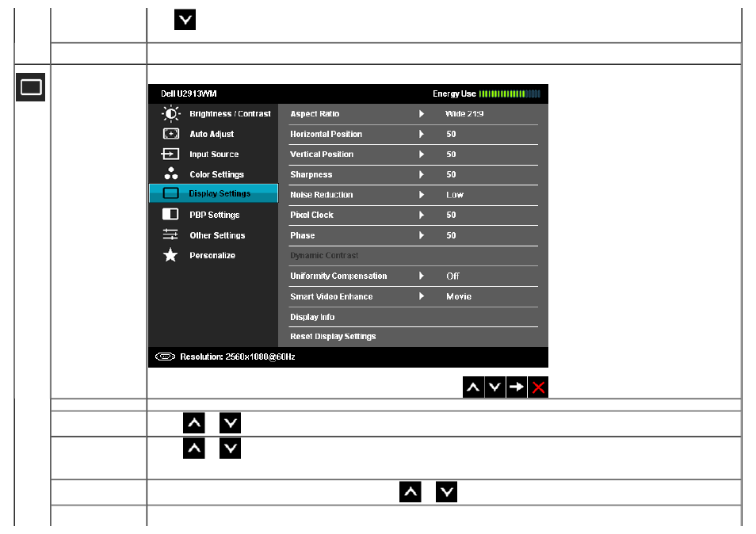Click the Input Source arrow icon
This screenshot has width=756, height=534.
(170, 154)
